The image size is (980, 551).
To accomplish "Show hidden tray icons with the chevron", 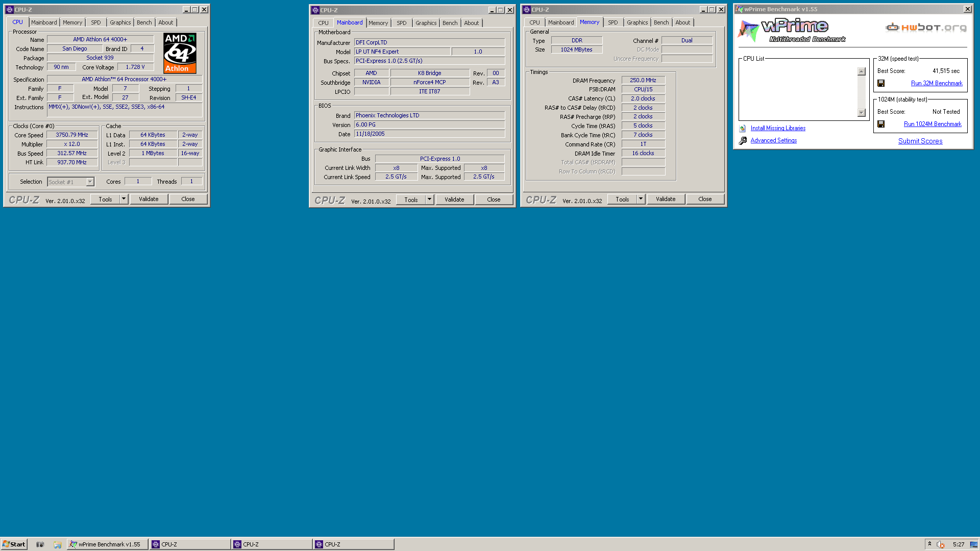I will pos(929,544).
